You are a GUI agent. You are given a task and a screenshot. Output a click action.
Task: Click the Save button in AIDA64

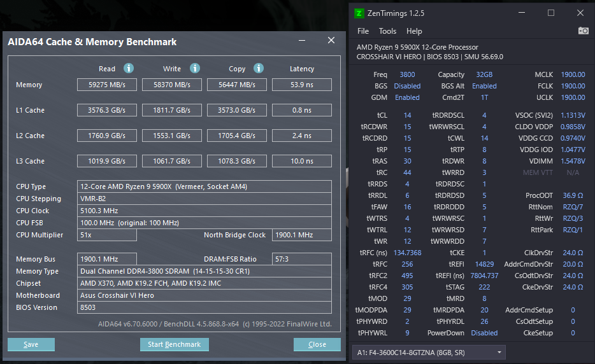tap(31, 344)
